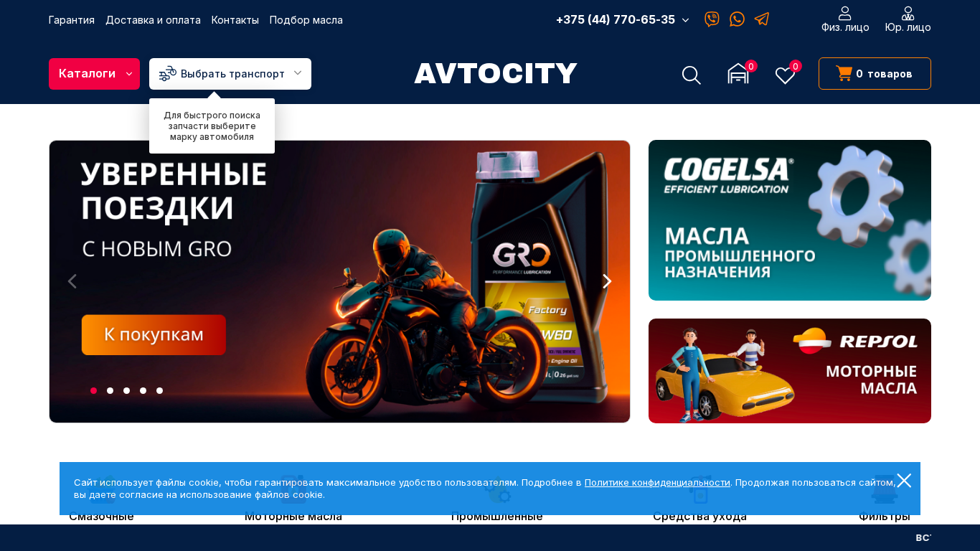
Task: Open Моторные масла category
Action: point(293,517)
